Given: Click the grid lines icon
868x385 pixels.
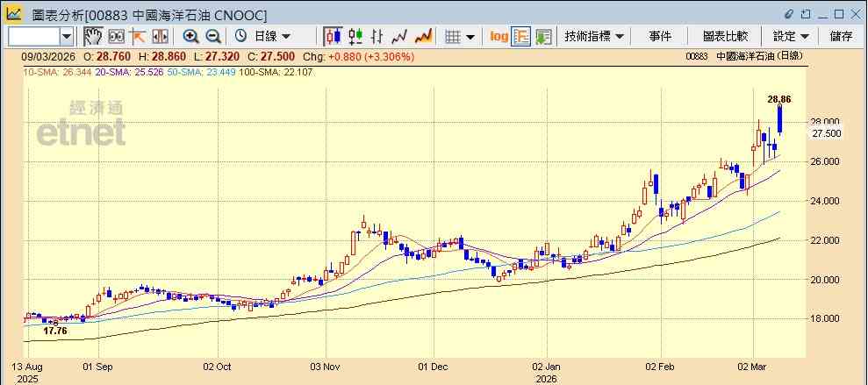Looking at the screenshot, I should pyautogui.click(x=454, y=37).
